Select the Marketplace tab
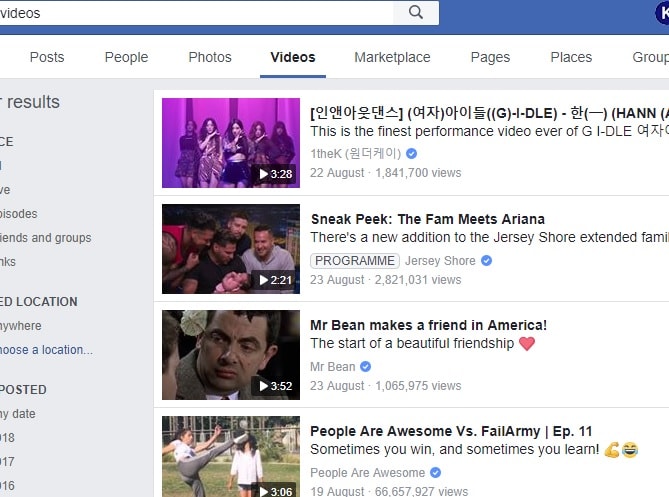 (x=392, y=57)
